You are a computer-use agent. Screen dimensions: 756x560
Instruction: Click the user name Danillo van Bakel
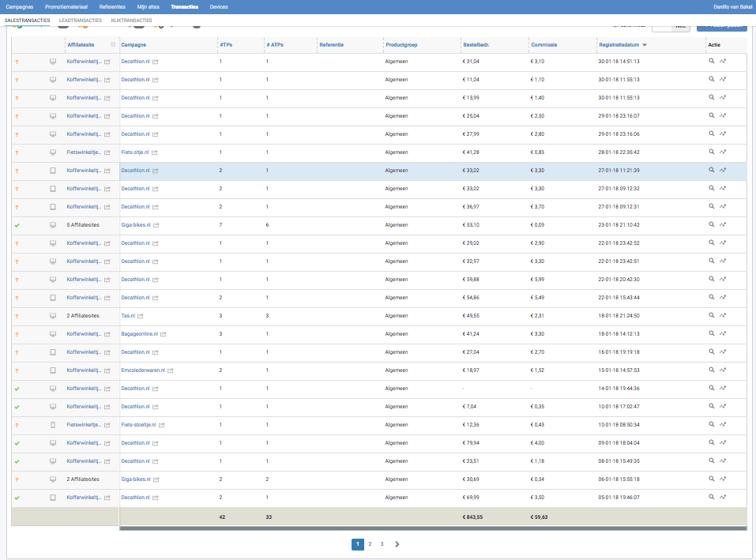click(732, 7)
